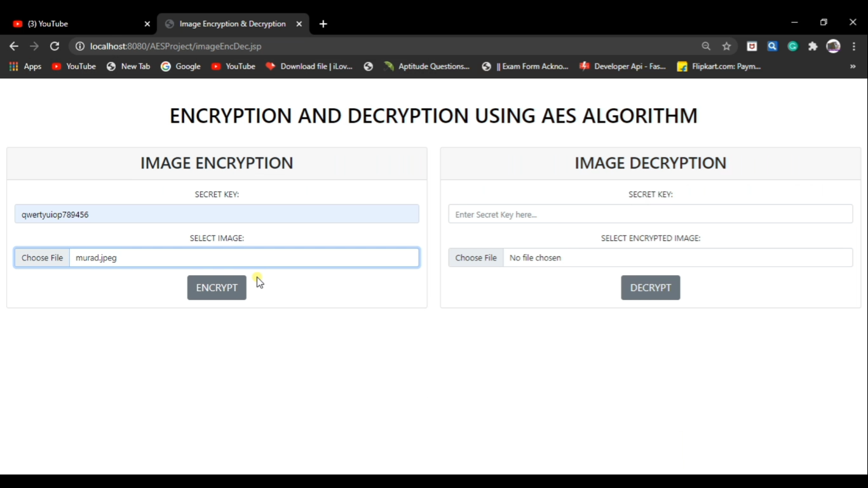Click the DECRYPT button
This screenshot has width=868, height=488.
pyautogui.click(x=651, y=287)
